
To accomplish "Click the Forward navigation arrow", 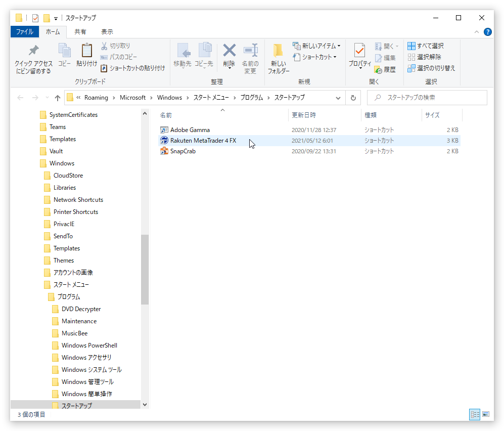I will click(35, 98).
